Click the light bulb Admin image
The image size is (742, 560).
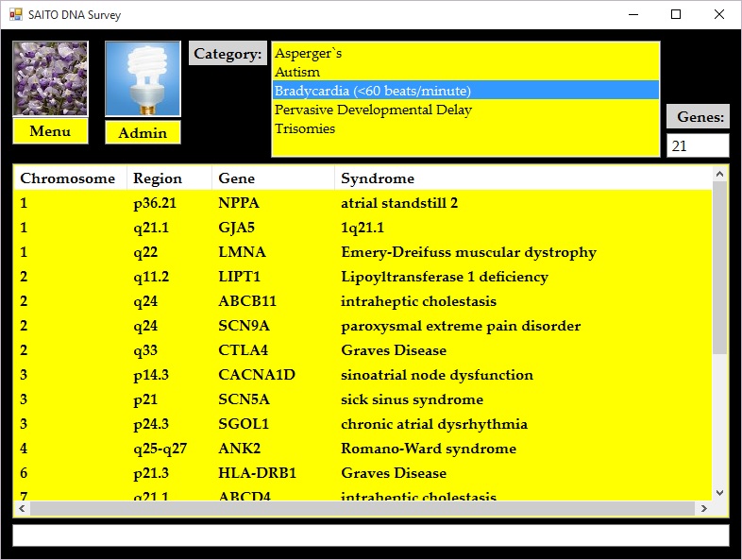click(x=143, y=79)
